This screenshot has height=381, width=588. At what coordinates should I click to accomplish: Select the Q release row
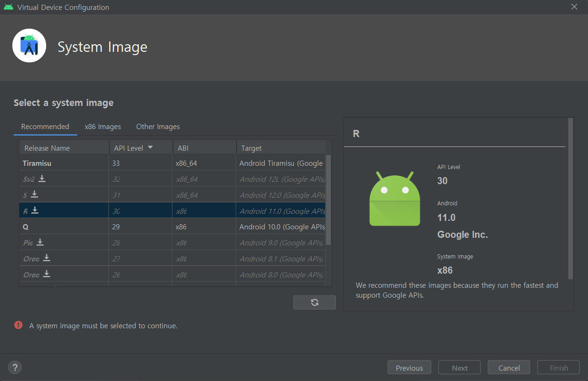point(172,227)
